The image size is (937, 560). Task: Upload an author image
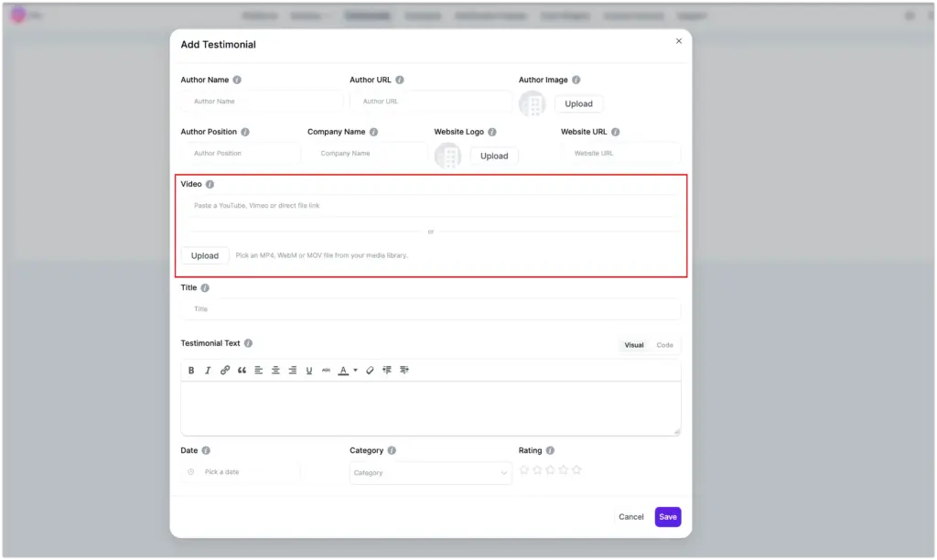(578, 103)
